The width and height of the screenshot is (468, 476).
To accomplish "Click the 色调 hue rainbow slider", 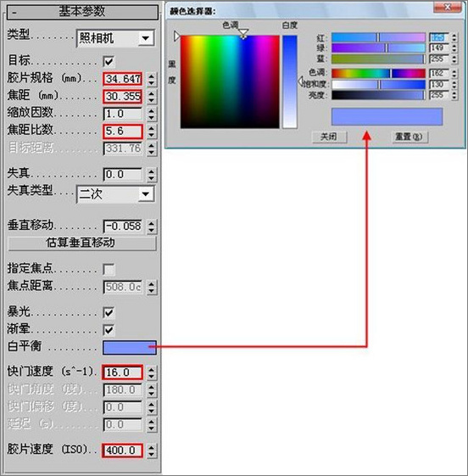I will pos(378,74).
